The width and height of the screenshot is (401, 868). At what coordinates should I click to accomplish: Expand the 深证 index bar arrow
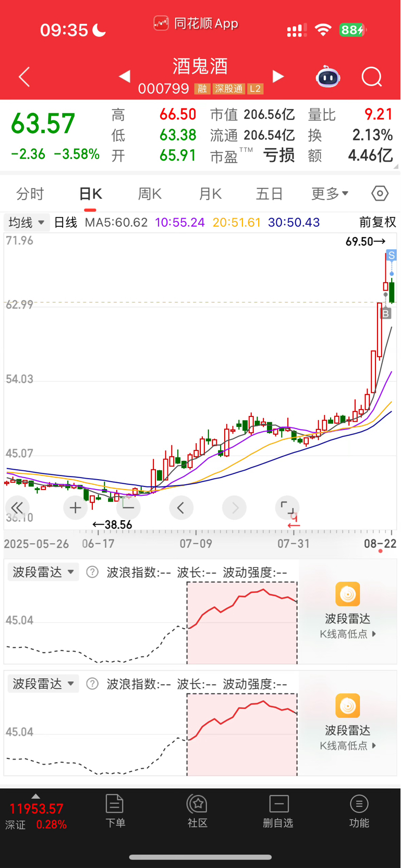click(x=35, y=796)
